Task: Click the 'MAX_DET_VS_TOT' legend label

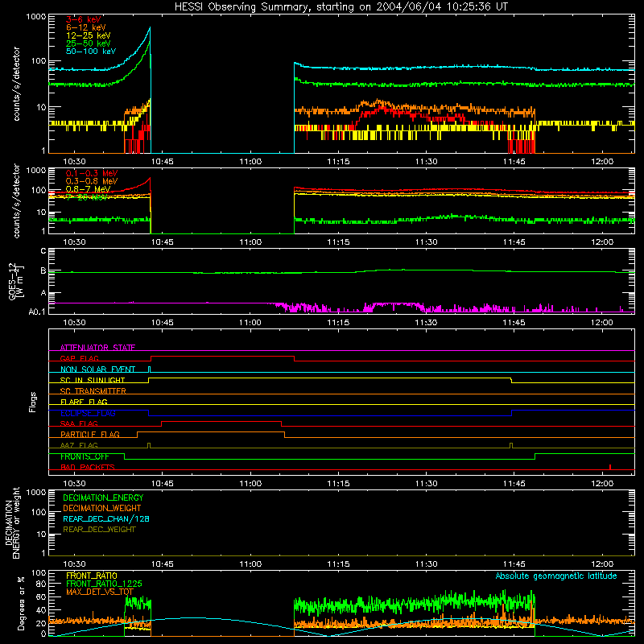Action: tap(100, 592)
